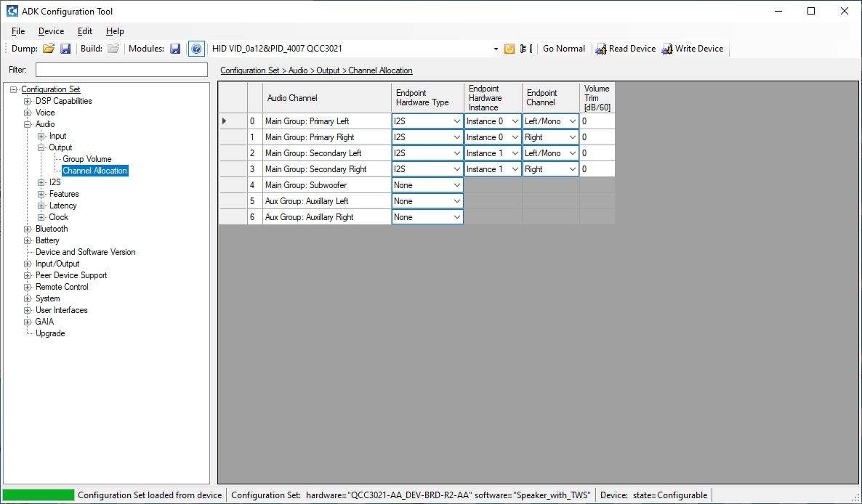The image size is (862, 504).
Task: Click the Dump open folder icon
Action: coord(49,49)
